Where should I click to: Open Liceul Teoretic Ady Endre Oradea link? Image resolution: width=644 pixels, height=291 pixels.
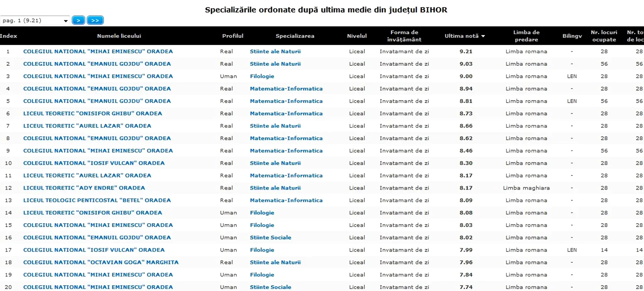click(84, 188)
